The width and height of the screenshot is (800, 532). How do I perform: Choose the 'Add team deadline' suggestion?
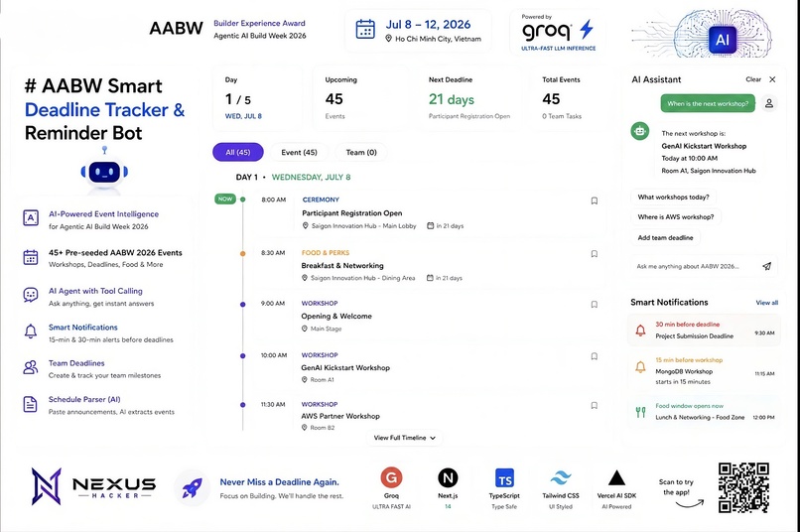[665, 237]
